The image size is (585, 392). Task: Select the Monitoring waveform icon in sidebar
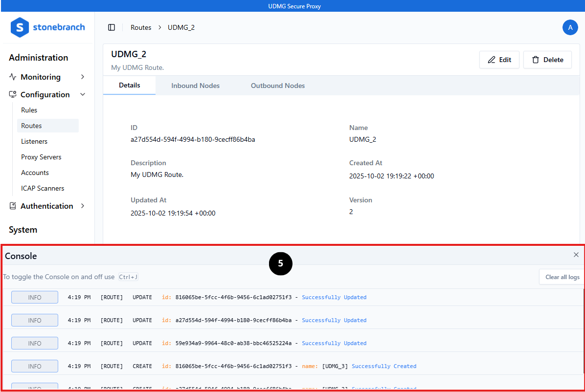[x=12, y=77]
